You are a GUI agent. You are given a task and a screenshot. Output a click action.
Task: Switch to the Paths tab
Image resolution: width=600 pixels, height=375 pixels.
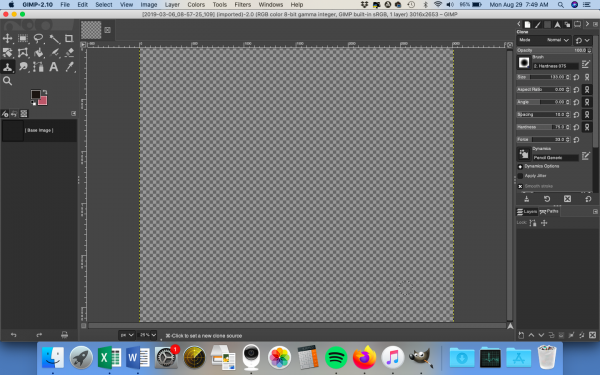(x=549, y=211)
